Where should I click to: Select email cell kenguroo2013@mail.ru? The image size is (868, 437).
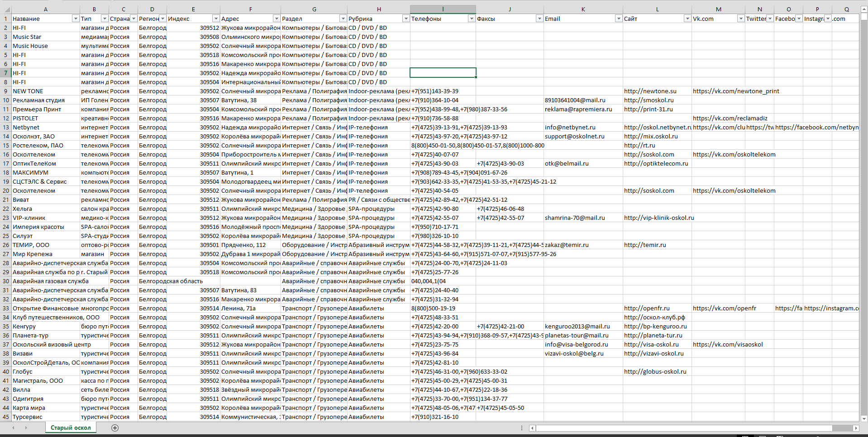583,326
